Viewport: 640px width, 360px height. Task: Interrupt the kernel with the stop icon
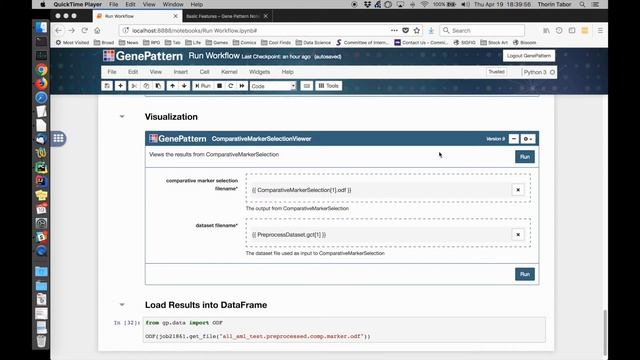(x=219, y=86)
